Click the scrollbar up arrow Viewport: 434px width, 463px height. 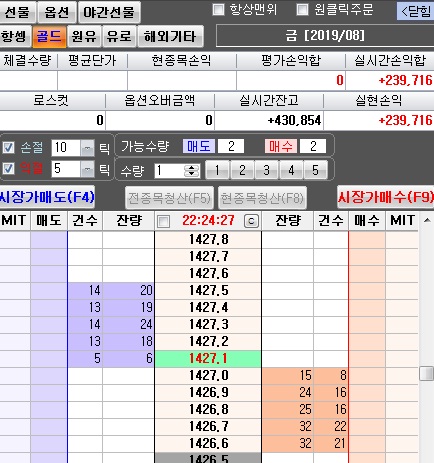coord(427,220)
